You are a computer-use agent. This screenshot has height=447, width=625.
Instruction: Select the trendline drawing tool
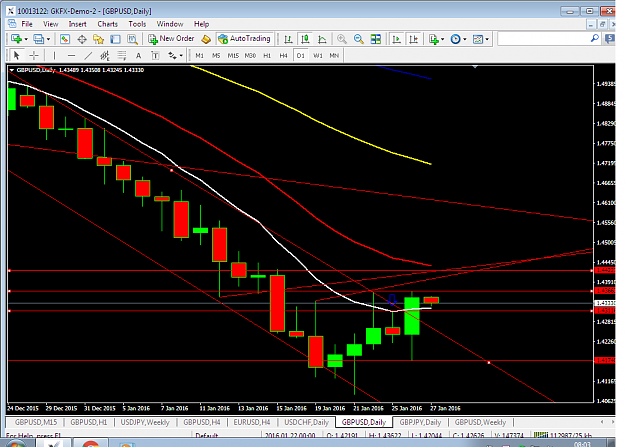[88, 55]
